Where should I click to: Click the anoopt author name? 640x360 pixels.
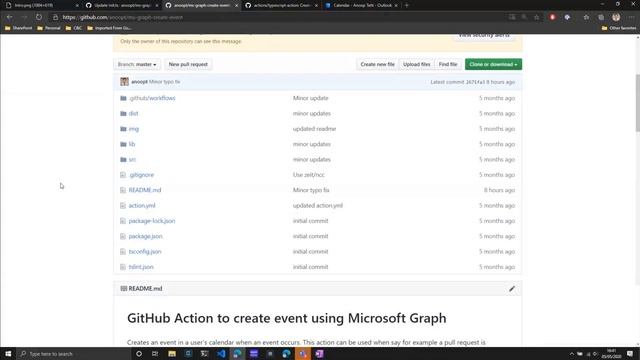coord(139,82)
